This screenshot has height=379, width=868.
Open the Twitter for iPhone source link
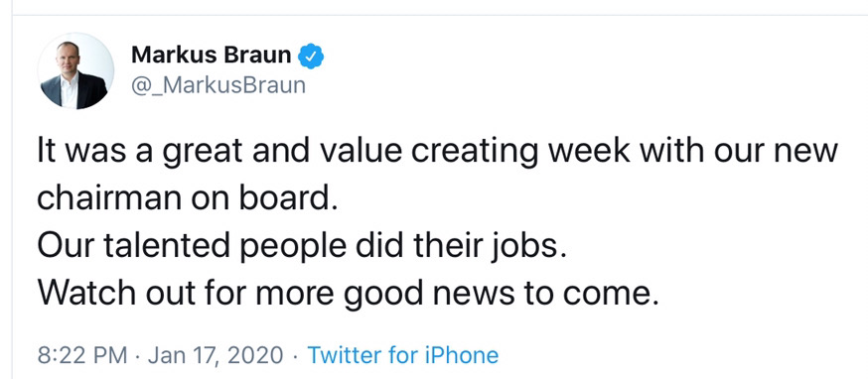402,354
